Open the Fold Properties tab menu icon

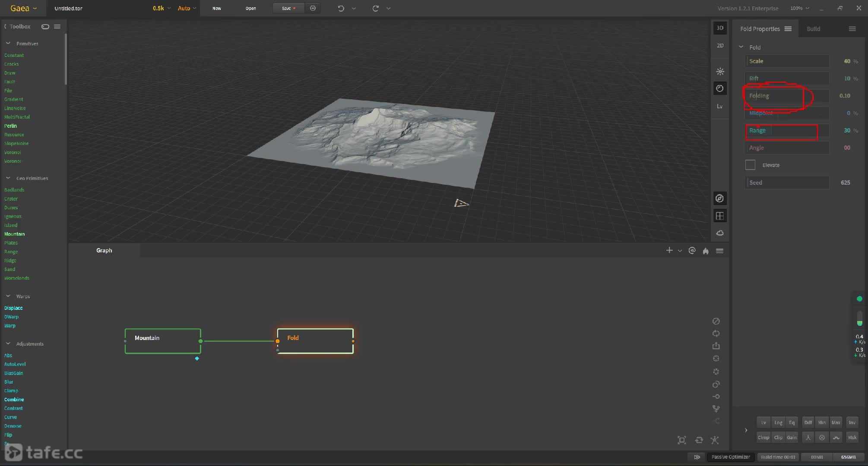pyautogui.click(x=788, y=29)
